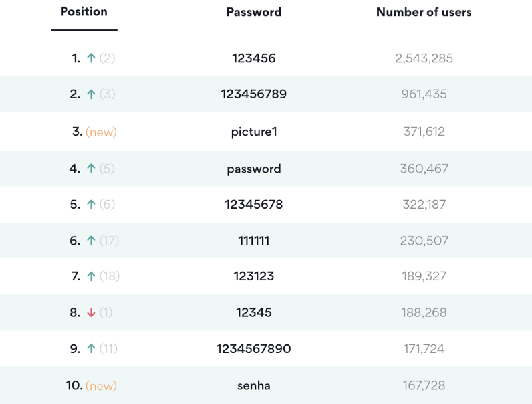Select the password text picture1
532x404 pixels.
coord(254,132)
